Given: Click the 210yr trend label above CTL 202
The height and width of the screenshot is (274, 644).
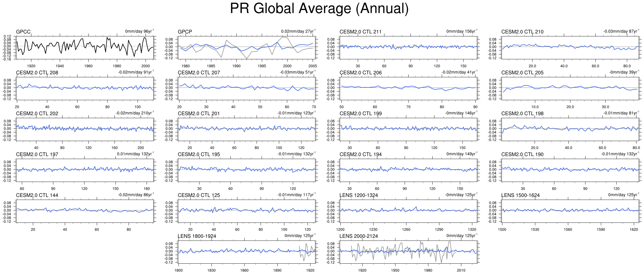Looking at the screenshot, I should point(134,113).
